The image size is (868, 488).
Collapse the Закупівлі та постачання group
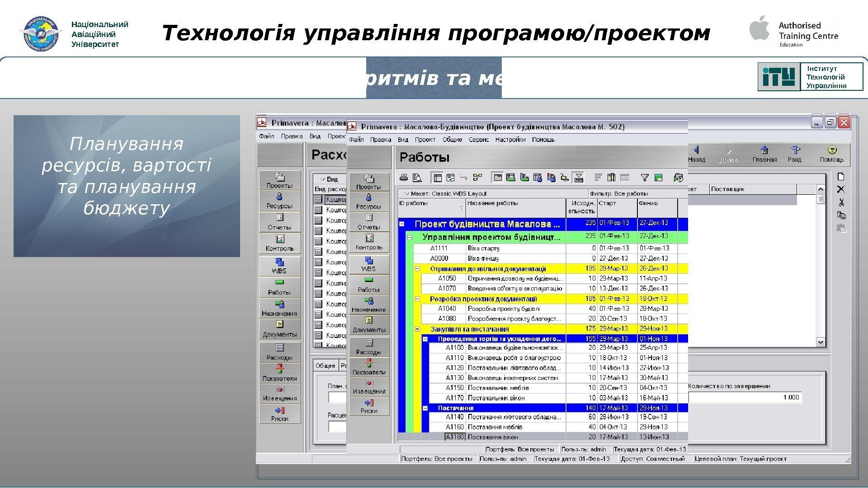tap(417, 329)
